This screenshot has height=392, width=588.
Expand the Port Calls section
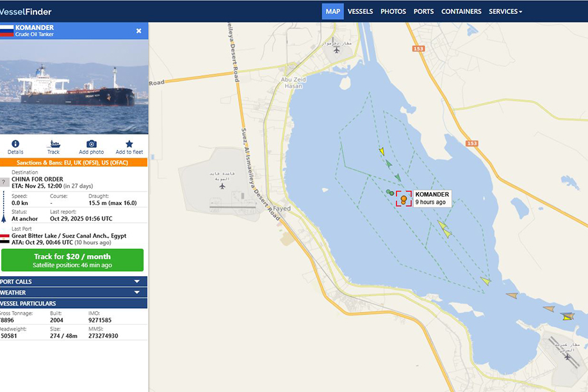click(x=74, y=281)
